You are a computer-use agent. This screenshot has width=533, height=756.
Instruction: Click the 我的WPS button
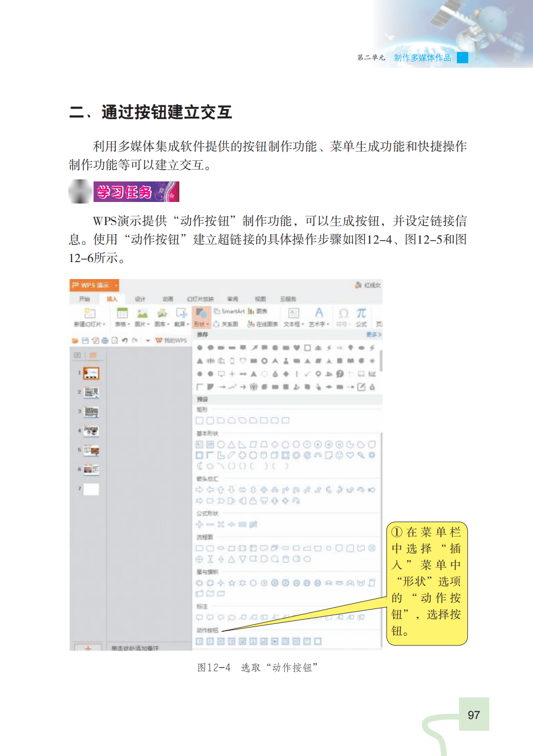coord(172,340)
